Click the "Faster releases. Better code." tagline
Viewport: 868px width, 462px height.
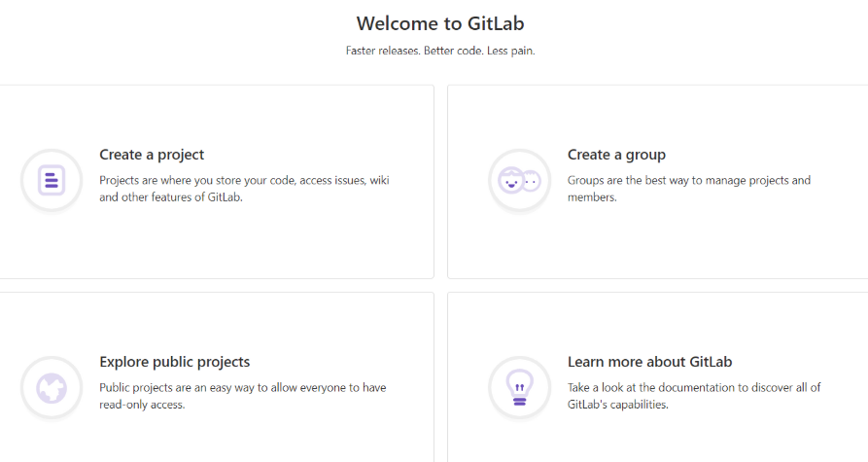click(x=440, y=51)
